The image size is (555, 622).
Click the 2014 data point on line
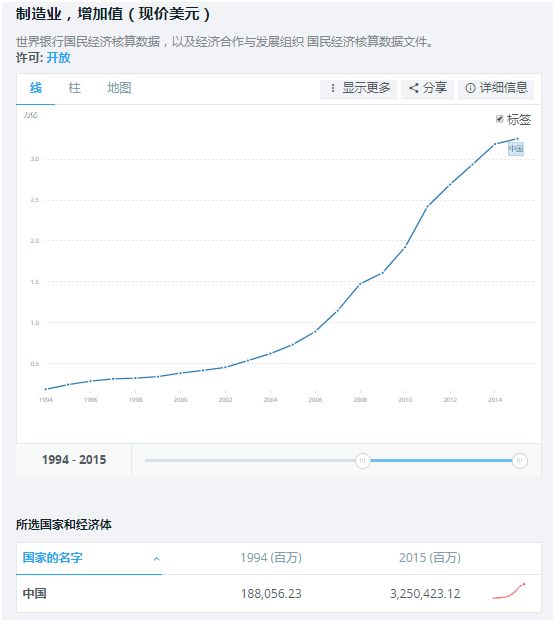coord(495,144)
